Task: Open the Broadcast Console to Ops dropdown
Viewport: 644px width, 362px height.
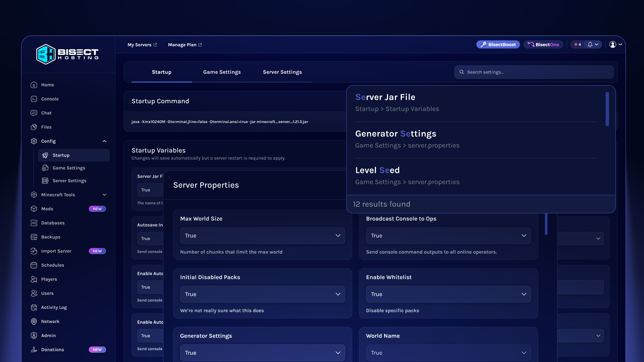Action: (x=448, y=236)
